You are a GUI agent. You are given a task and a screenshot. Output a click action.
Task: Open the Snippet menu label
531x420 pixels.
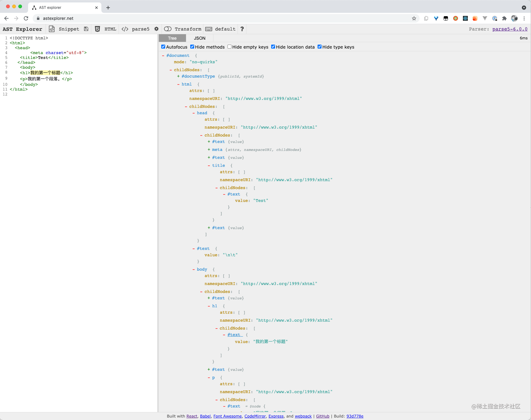(x=69, y=29)
